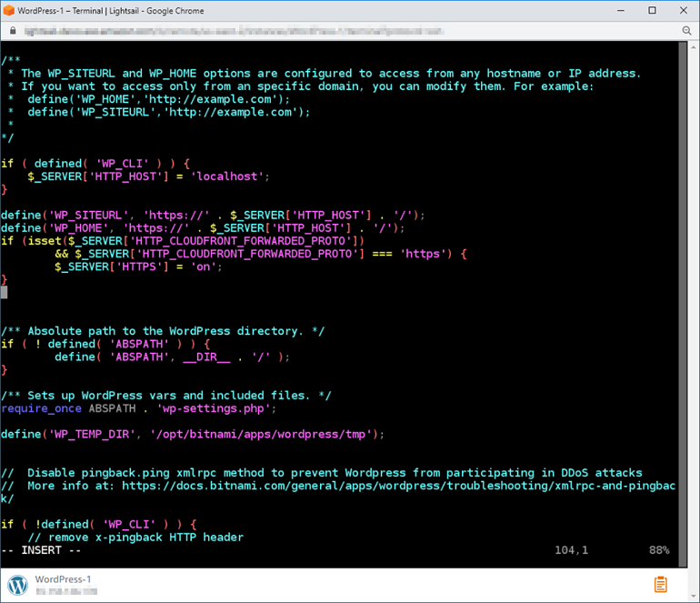This screenshot has height=603, width=700.
Task: Click the terminal's vertical scrollbar
Action: pyautogui.click(x=683, y=304)
